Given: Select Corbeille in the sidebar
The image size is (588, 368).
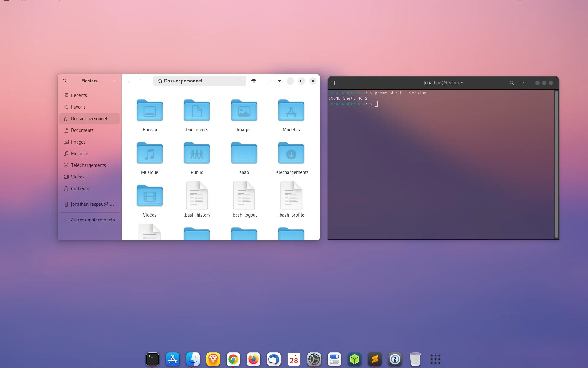Looking at the screenshot, I should point(80,189).
